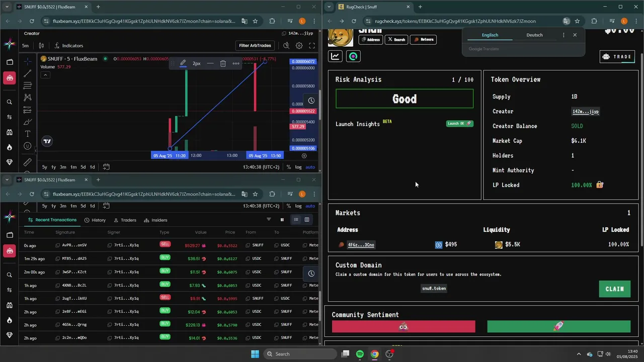The height and width of the screenshot is (362, 644).
Task: Select the forecasting position tool
Action: pyautogui.click(x=28, y=110)
